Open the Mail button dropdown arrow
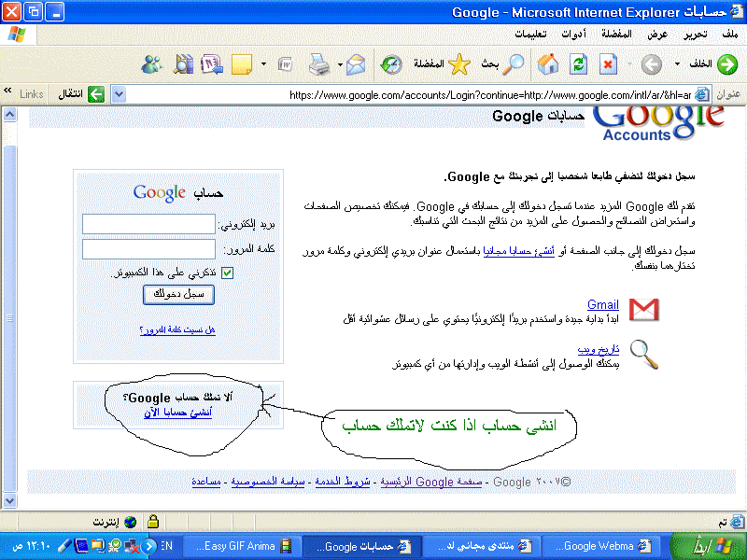Viewport: 747px width, 560px height. click(x=340, y=64)
